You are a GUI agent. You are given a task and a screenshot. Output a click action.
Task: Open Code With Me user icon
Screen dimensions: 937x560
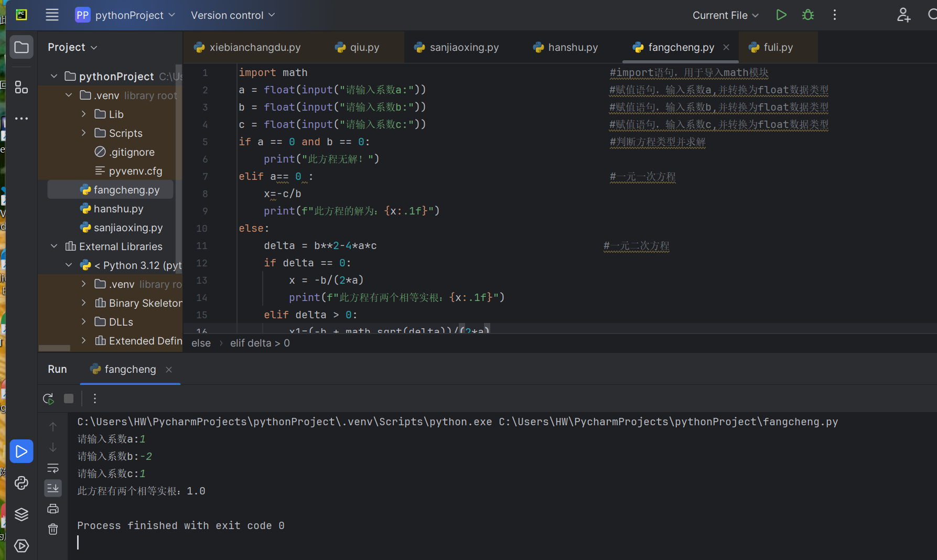pyautogui.click(x=903, y=15)
